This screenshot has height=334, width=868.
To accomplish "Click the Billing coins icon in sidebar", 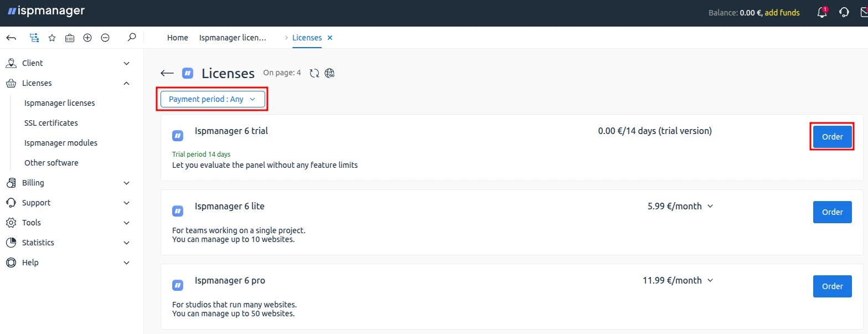I will (x=11, y=183).
